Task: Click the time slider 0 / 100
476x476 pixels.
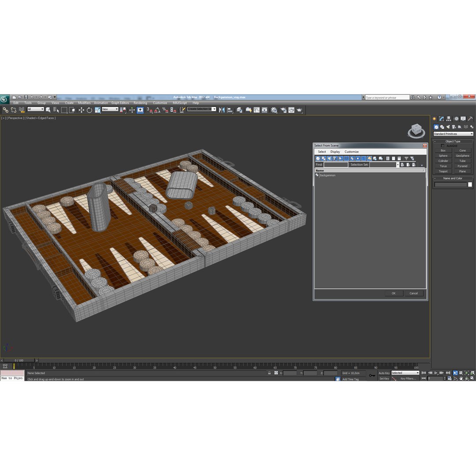Action: [x=19, y=361]
